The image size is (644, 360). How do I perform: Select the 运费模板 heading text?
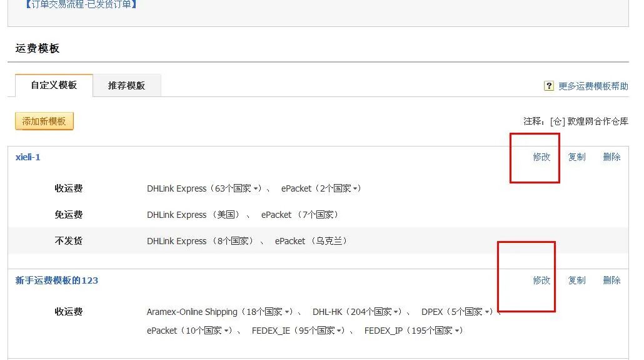point(38,49)
